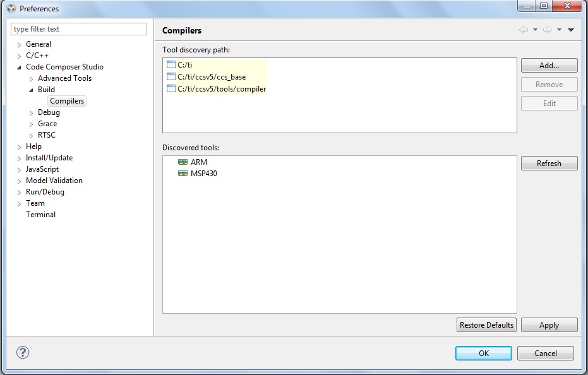Click the type filter text field

click(x=79, y=29)
